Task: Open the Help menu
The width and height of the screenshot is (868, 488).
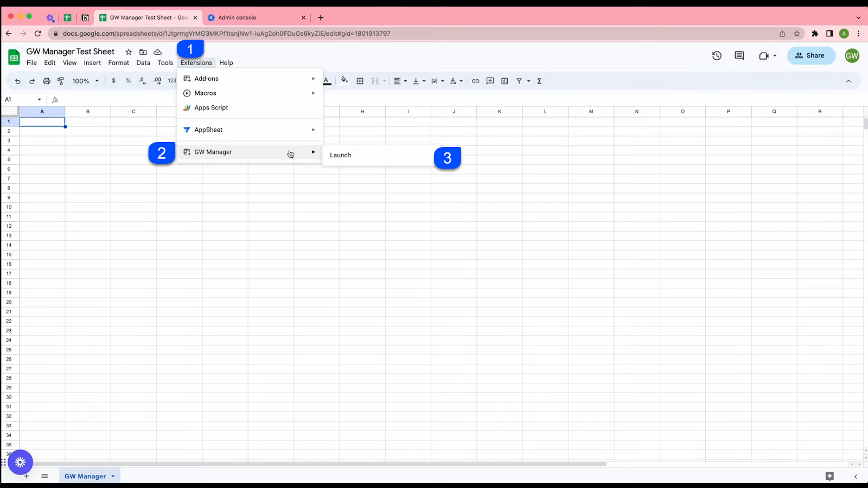Action: click(x=226, y=63)
